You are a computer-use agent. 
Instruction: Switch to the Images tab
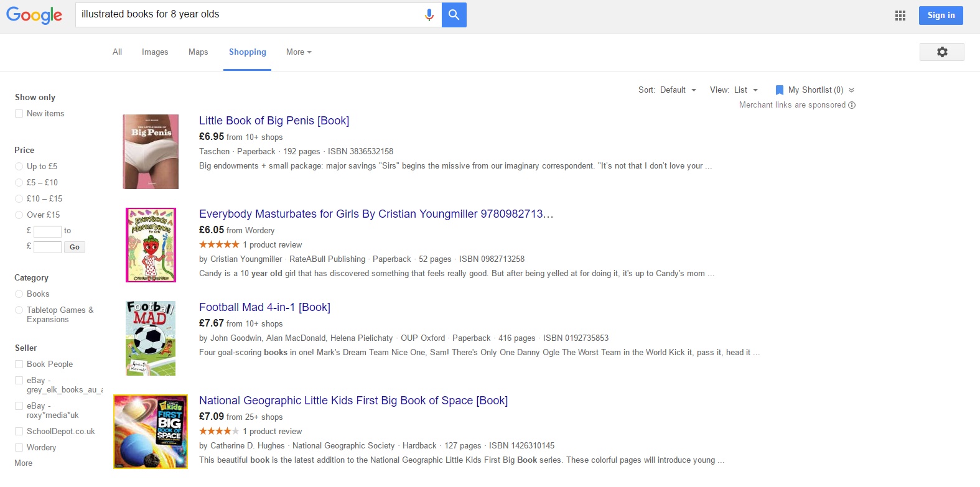tap(155, 52)
